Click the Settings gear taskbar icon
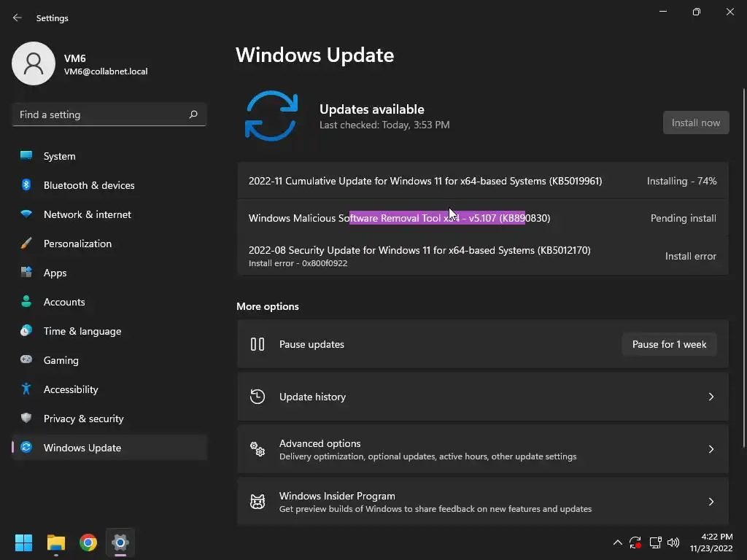Viewport: 747px width, 560px height. click(x=120, y=542)
